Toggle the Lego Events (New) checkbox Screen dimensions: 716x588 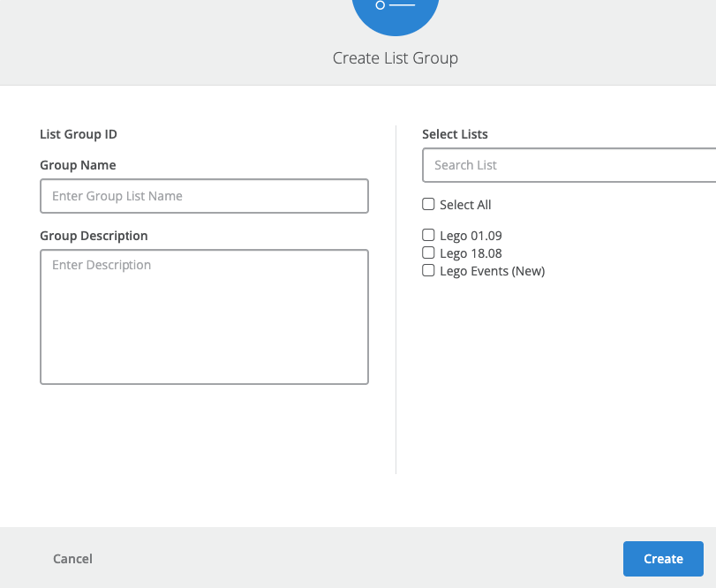pos(428,270)
